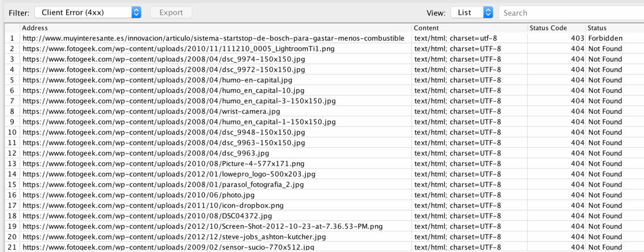Click the 403 Forbidden status cell
644x252 pixels.
point(605,39)
